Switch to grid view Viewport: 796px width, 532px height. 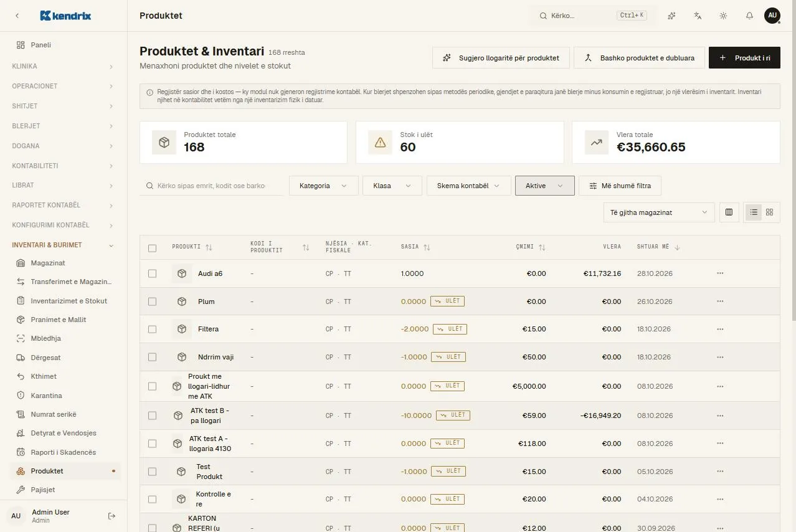click(x=770, y=212)
